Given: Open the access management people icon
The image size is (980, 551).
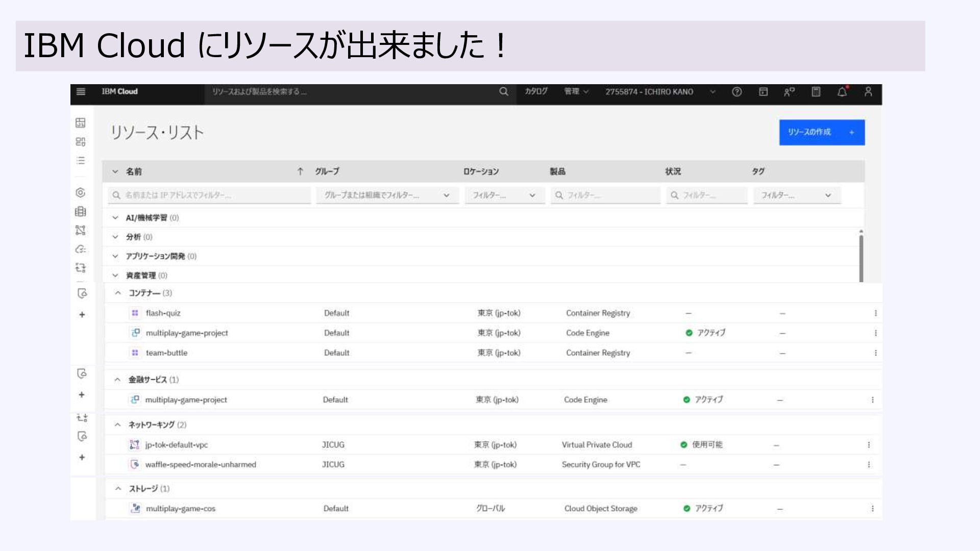Looking at the screenshot, I should point(789,92).
